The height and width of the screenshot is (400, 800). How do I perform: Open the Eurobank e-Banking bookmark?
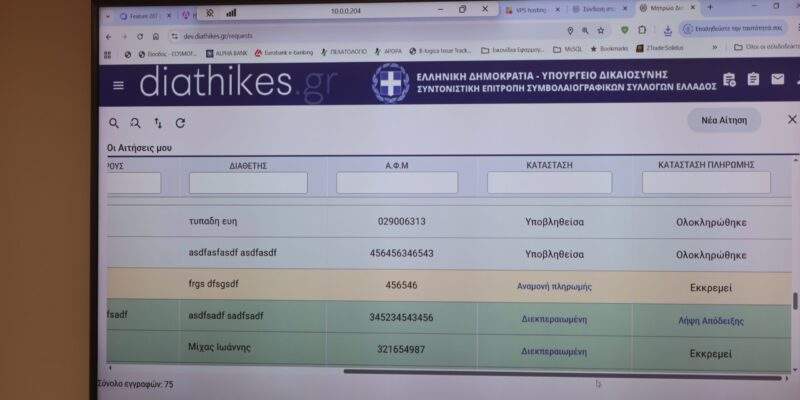click(x=277, y=50)
